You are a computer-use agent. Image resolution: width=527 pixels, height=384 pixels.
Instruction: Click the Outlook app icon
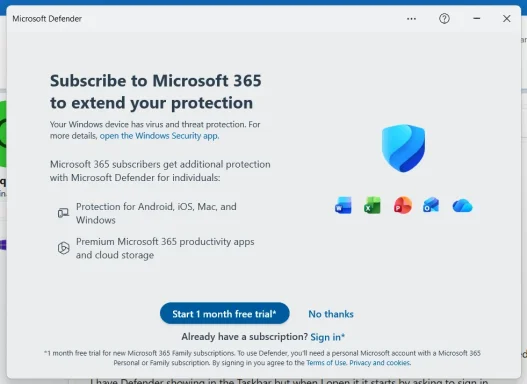[x=431, y=205]
